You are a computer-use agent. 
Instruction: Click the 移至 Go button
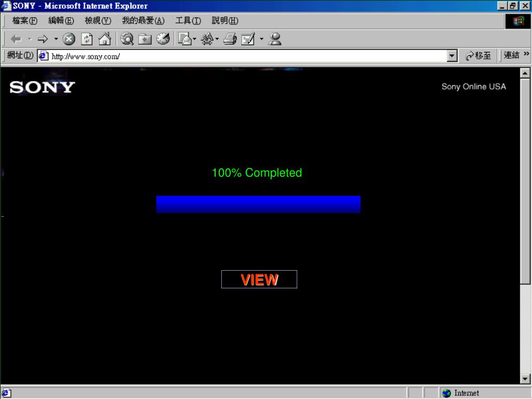(478, 56)
